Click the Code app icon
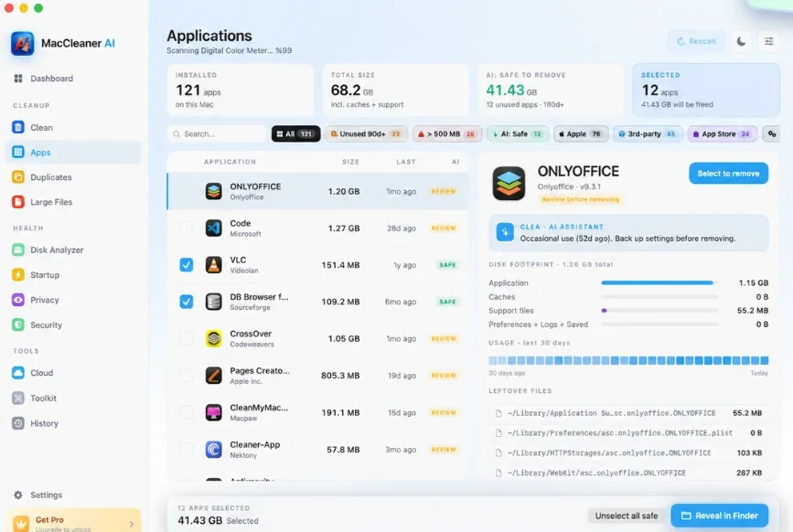 coord(213,228)
